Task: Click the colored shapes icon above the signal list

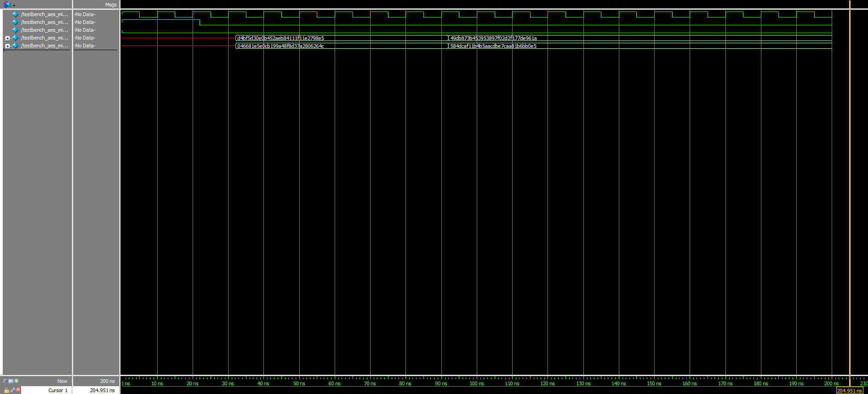Action: click(x=7, y=5)
